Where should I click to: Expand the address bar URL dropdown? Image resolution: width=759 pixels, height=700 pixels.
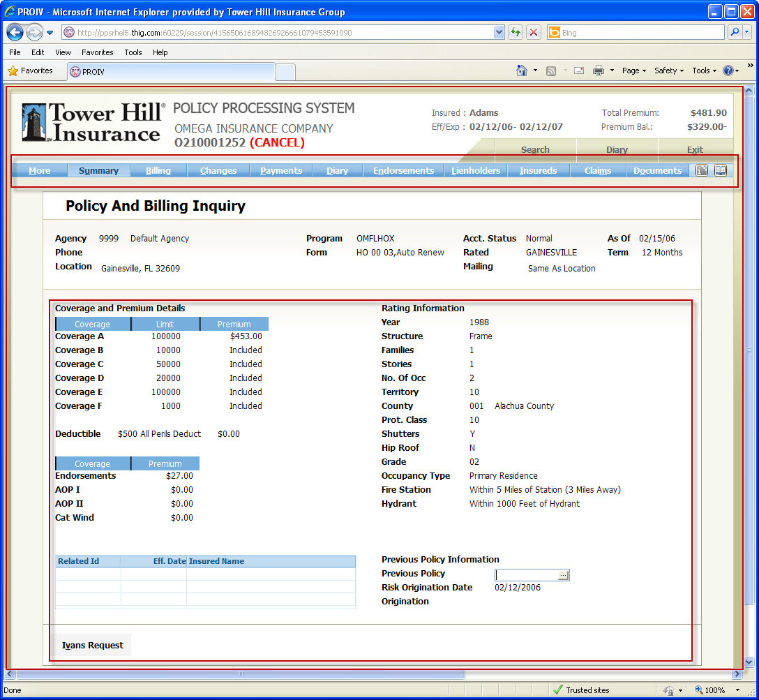499,32
